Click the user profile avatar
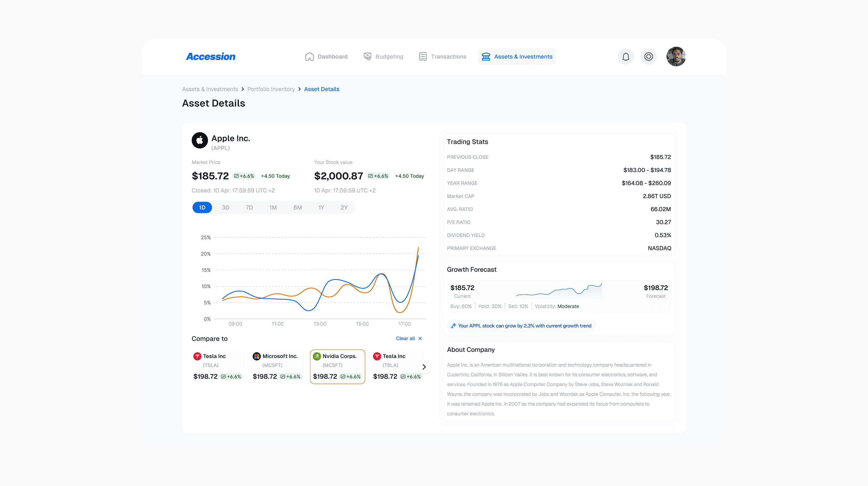The width and height of the screenshot is (868, 486). coord(676,57)
